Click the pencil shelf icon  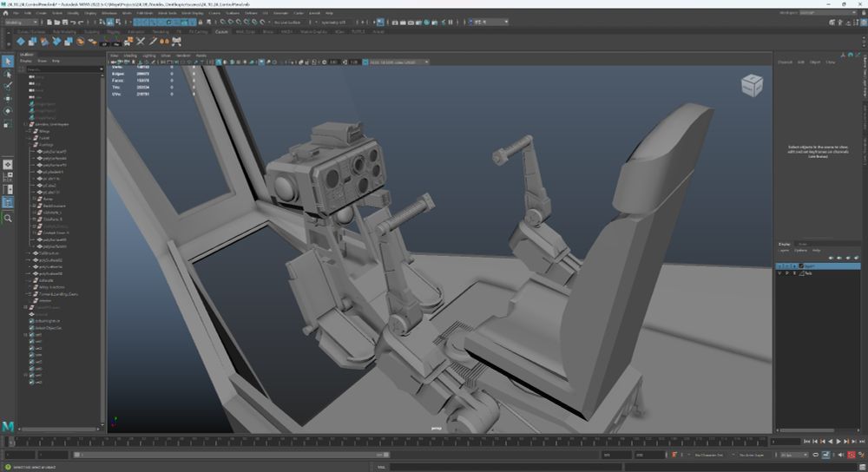coord(153,42)
